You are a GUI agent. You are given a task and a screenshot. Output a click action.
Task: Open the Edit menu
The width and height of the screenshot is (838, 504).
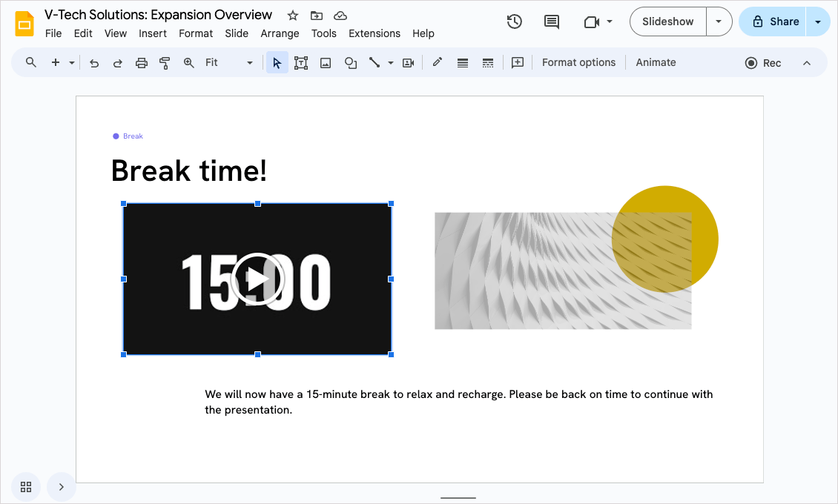[x=83, y=33]
